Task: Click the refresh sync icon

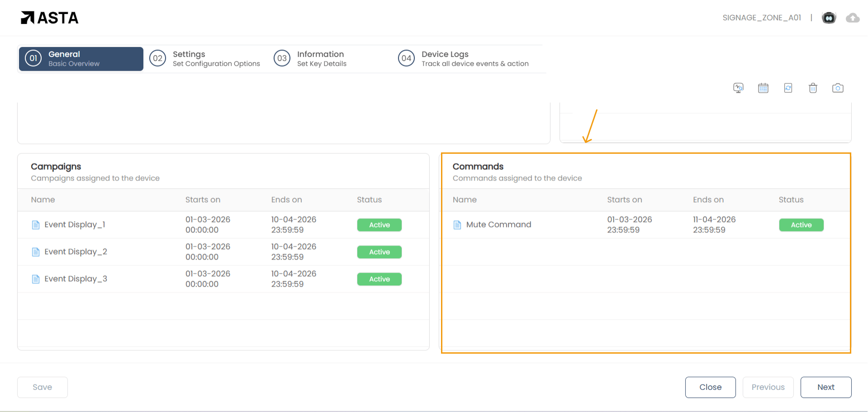Action: 788,88
